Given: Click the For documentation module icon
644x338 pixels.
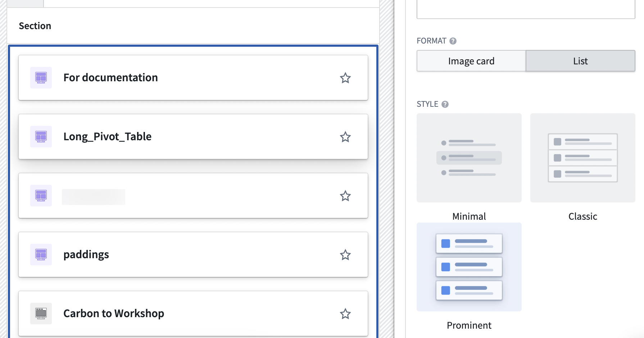Looking at the screenshot, I should [x=41, y=78].
